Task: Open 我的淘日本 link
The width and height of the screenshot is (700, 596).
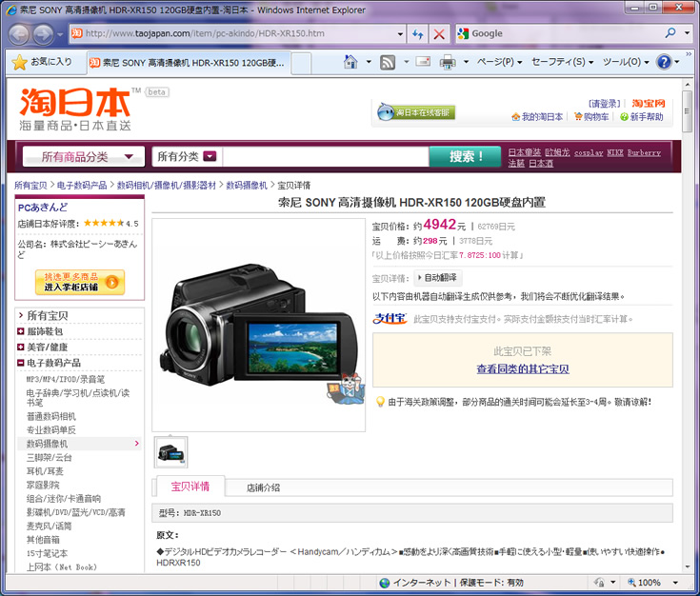Action: click(x=537, y=117)
